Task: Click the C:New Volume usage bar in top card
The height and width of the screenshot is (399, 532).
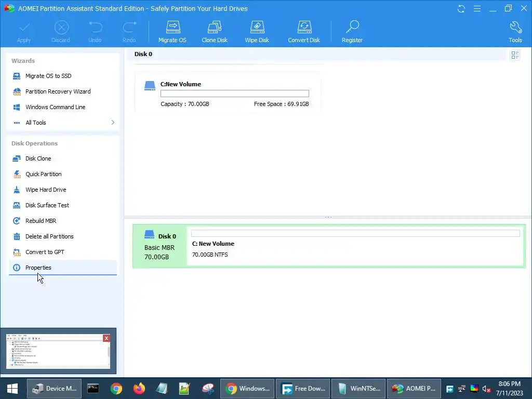Action: point(235,94)
